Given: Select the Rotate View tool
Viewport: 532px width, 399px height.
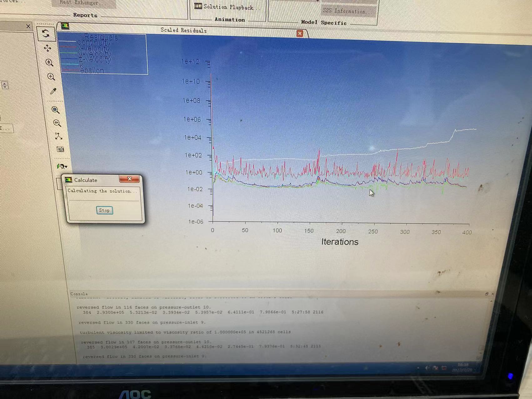Looking at the screenshot, I should click(46, 33).
